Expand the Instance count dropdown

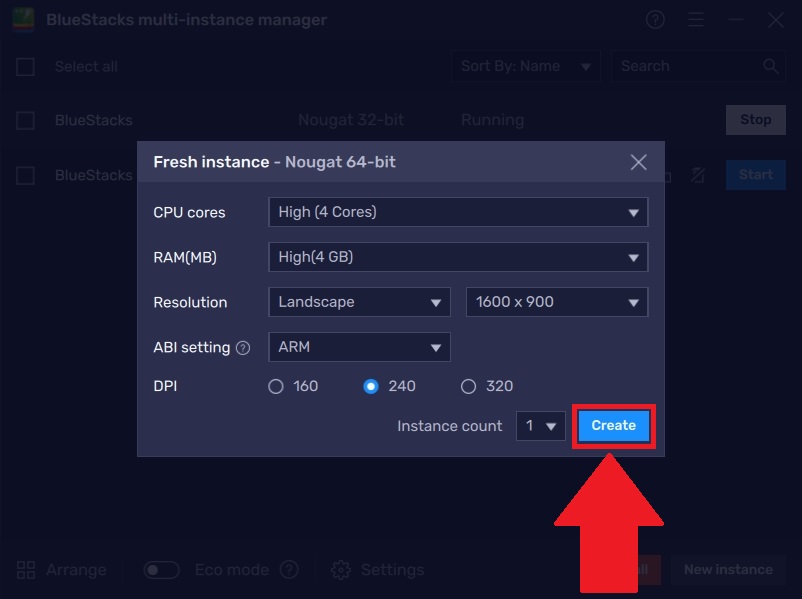pos(541,426)
